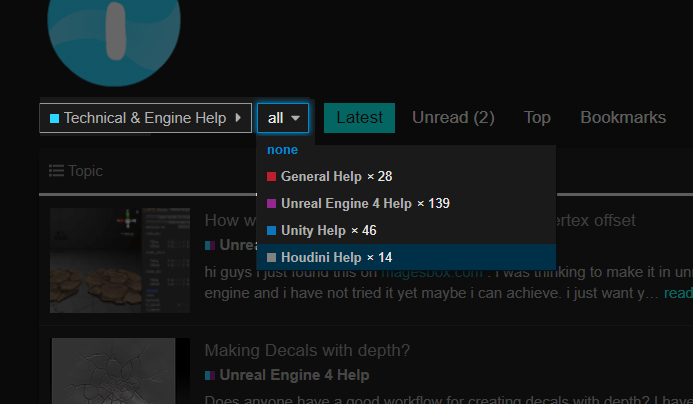Open Unreal Engine 4 Help category under Making Decals
Viewport: 693px width, 404px height.
point(294,375)
